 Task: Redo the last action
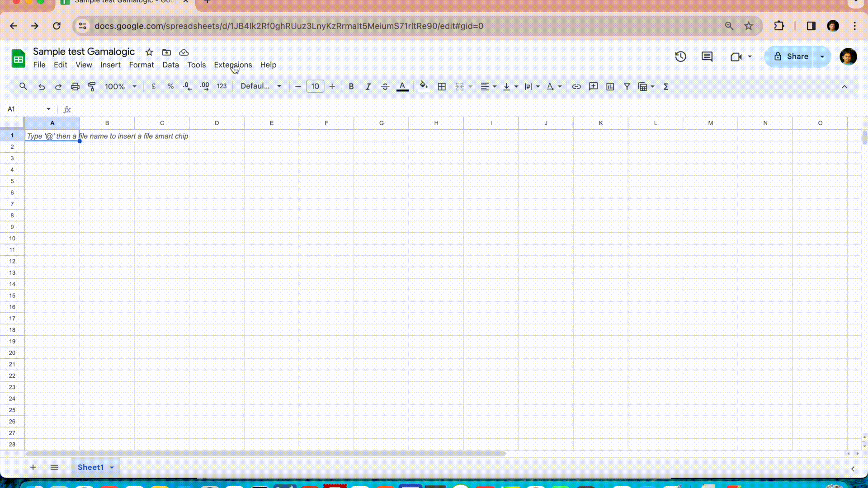coord(58,86)
